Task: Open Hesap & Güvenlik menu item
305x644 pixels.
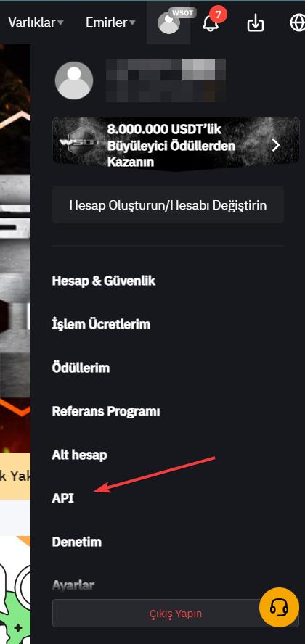Action: tap(104, 281)
